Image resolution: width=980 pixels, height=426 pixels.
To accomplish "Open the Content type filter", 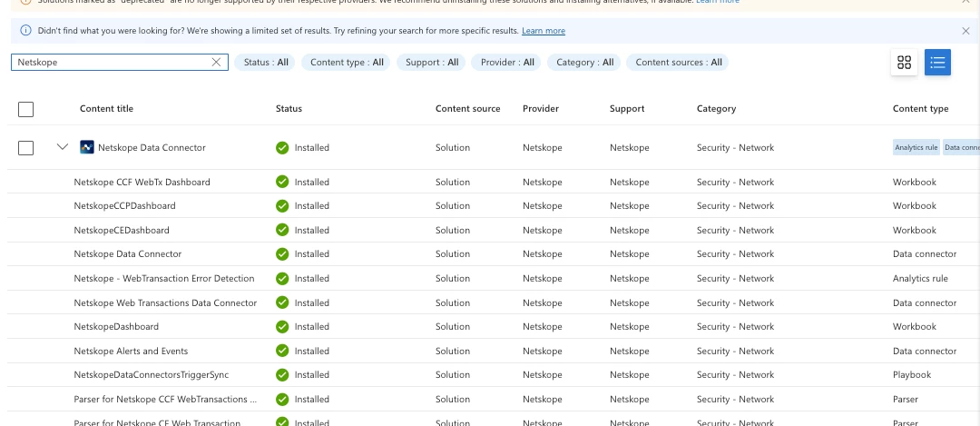I will (x=347, y=63).
